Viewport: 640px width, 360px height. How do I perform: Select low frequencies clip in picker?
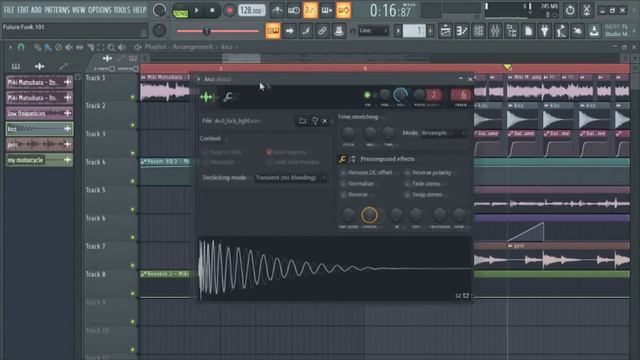click(39, 113)
